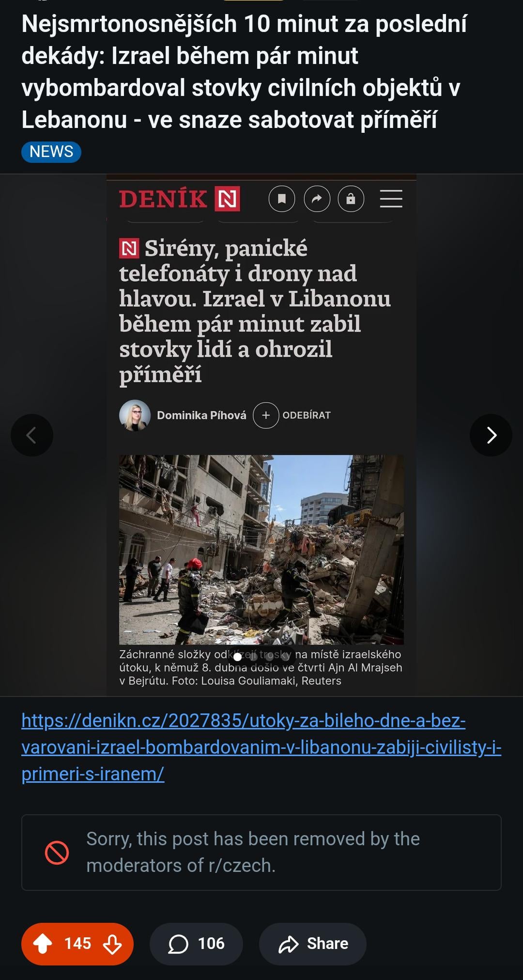Click the lock icon in Deník N header
The height and width of the screenshot is (980, 523).
351,199
